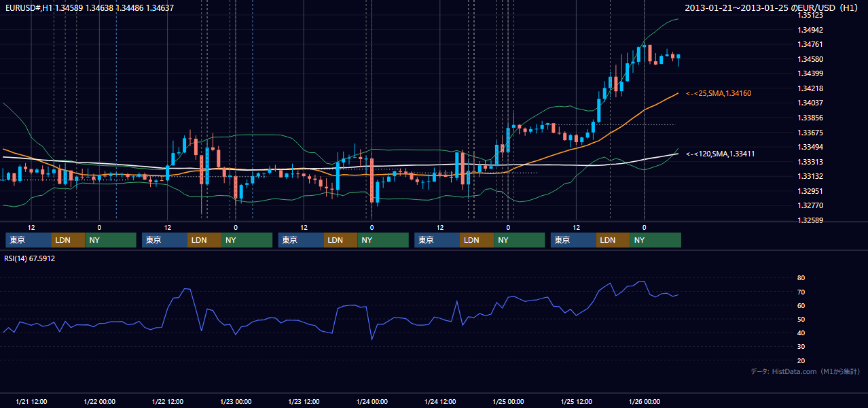Click the 1/22 00:00 time axis label
868x408 pixels.
(99, 402)
